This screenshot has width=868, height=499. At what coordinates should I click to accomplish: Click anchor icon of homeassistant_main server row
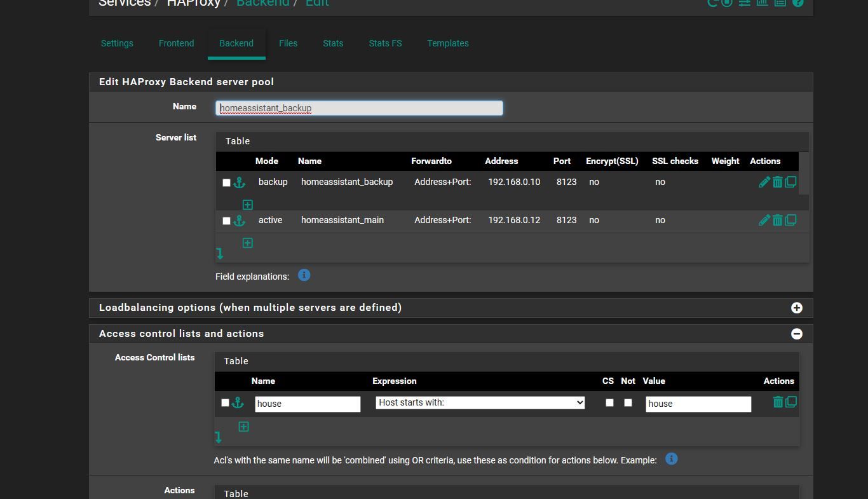(x=239, y=221)
